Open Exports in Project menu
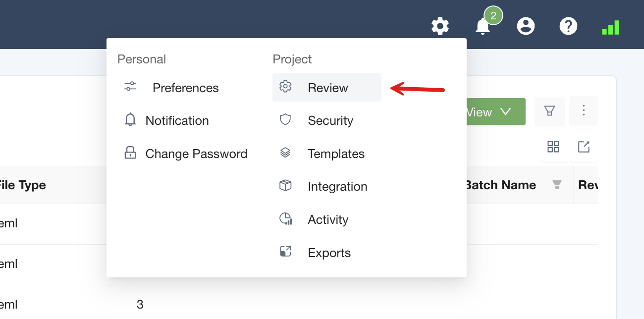 click(x=329, y=253)
